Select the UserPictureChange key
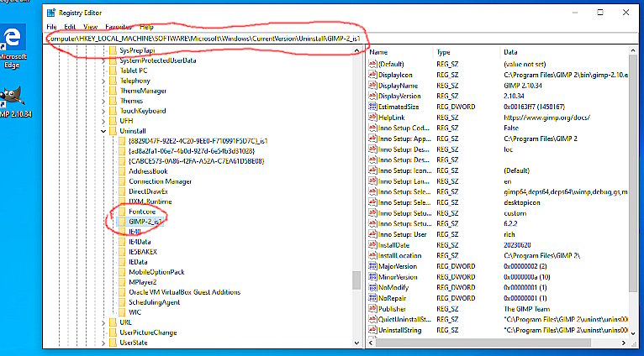 (x=148, y=332)
